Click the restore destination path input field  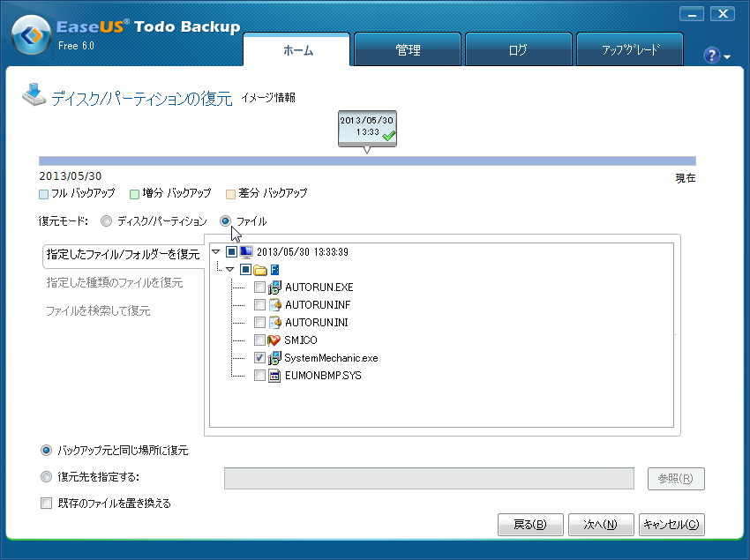429,478
